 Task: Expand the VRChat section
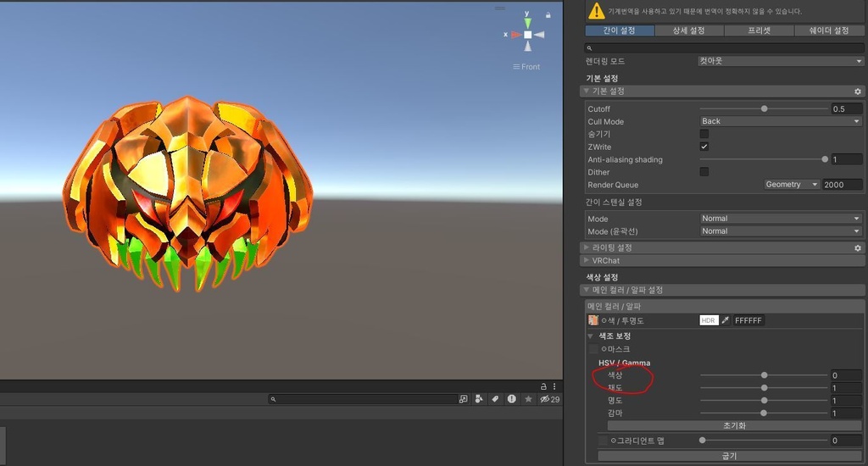click(x=586, y=260)
